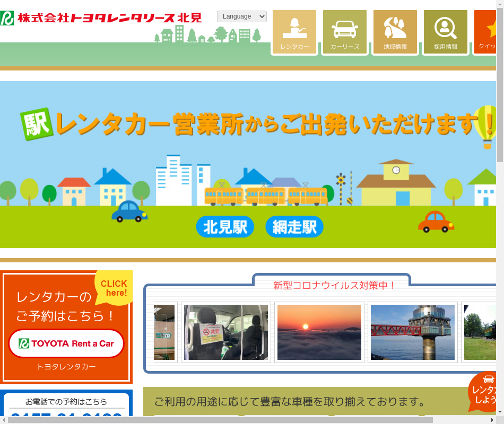Open the green train in park thumbnail
The height and width of the screenshot is (424, 504).
coord(479,332)
